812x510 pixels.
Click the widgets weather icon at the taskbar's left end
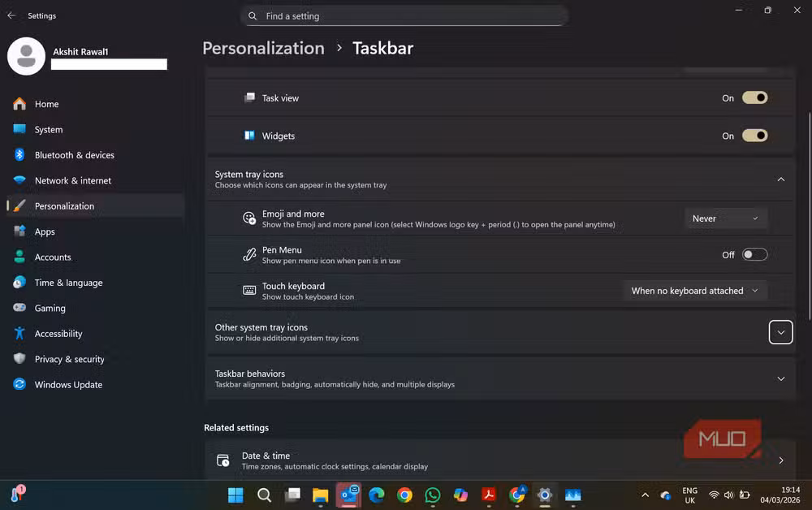[x=17, y=495]
